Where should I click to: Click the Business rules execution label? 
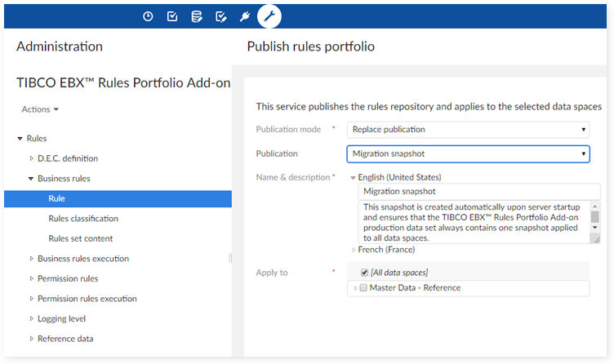(83, 259)
